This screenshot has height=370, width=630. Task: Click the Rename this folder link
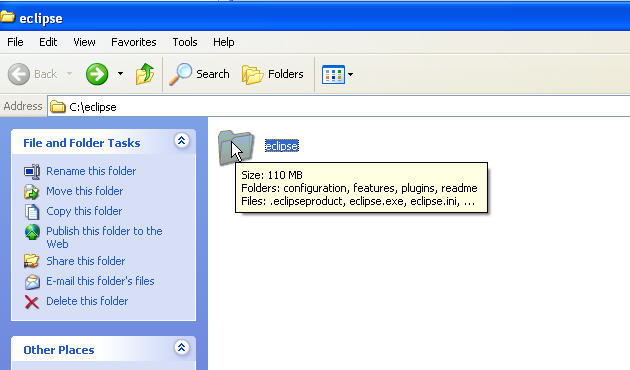point(91,171)
